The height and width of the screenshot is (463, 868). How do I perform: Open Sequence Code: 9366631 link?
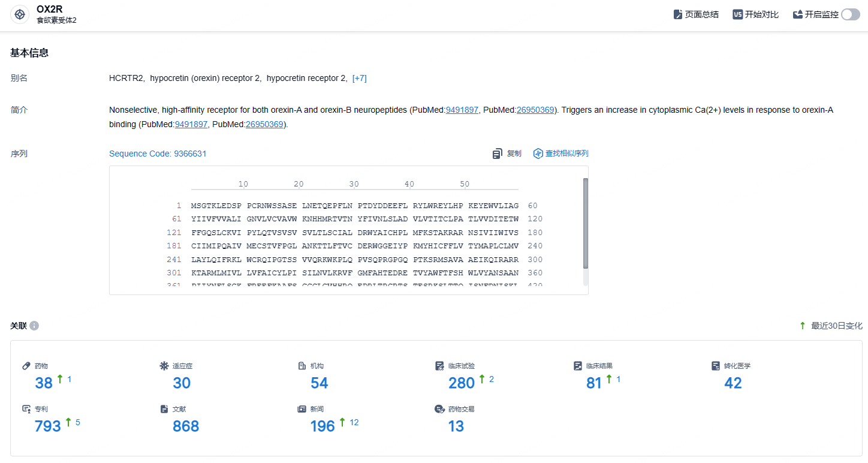(x=158, y=154)
